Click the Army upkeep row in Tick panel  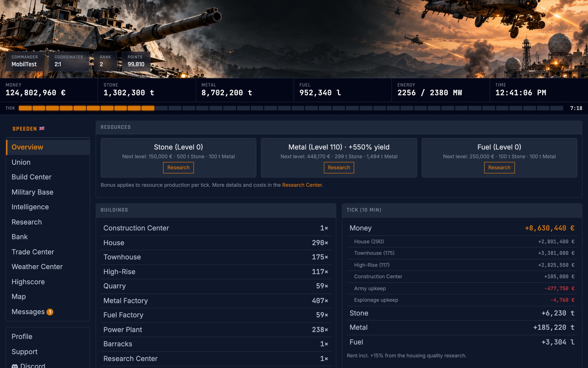coord(462,289)
